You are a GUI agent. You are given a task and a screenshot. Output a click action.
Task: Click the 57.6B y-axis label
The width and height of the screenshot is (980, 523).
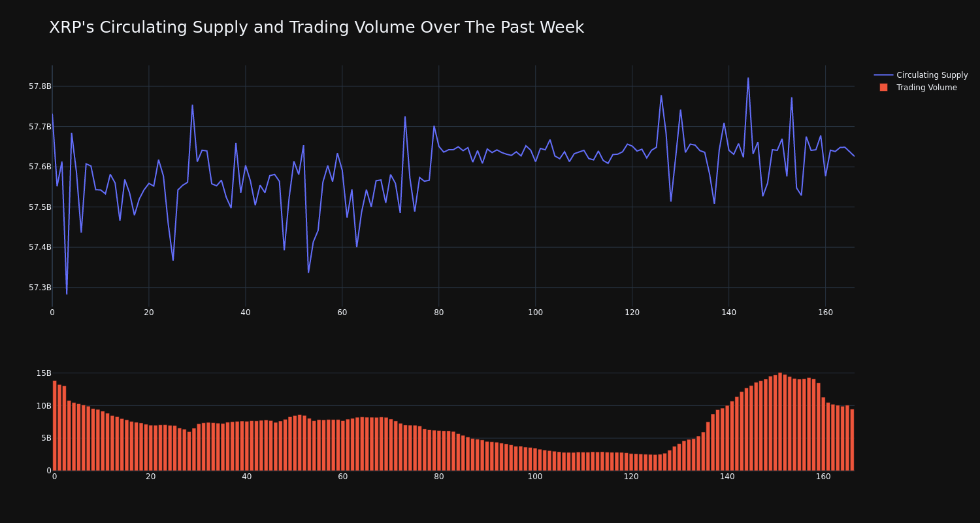click(40, 167)
